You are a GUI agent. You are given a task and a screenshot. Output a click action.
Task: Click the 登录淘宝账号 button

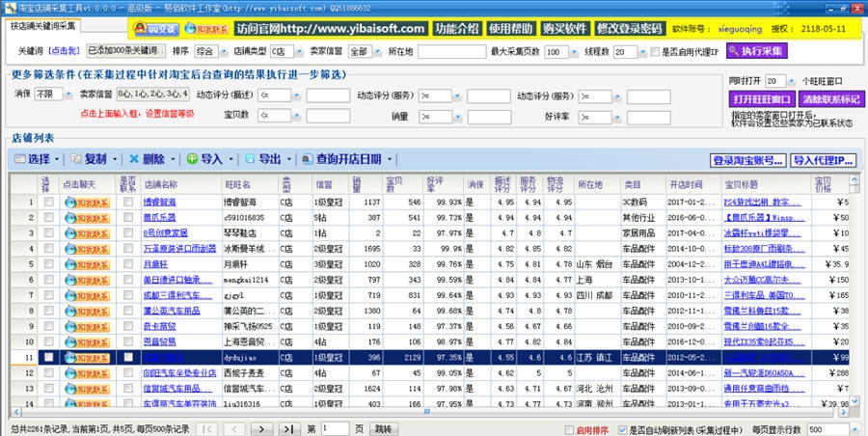coord(748,161)
